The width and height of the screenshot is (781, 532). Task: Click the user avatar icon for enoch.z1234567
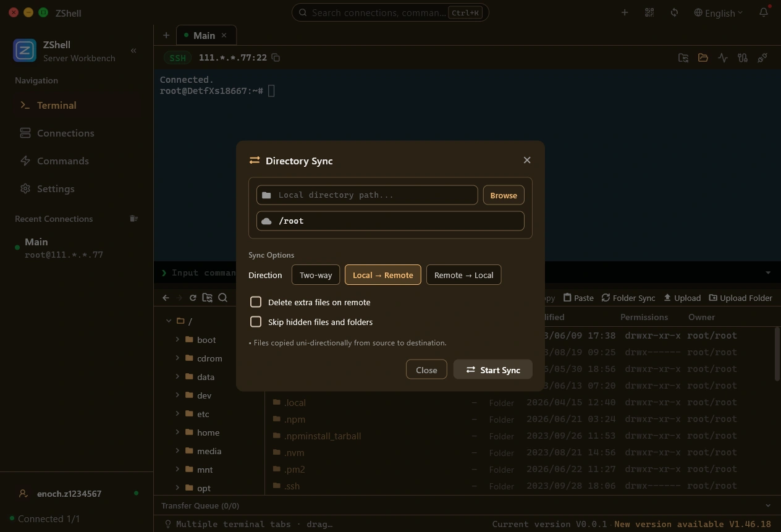23,494
